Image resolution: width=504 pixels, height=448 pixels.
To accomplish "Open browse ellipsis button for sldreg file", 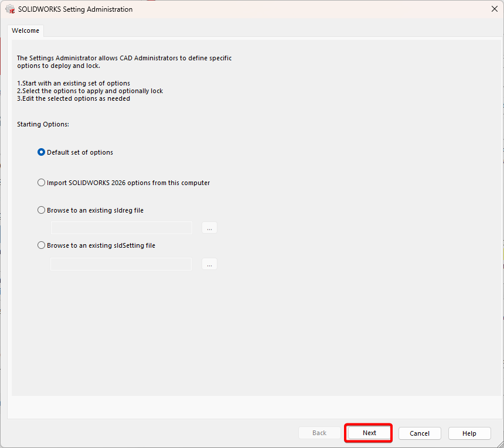I will (x=210, y=228).
